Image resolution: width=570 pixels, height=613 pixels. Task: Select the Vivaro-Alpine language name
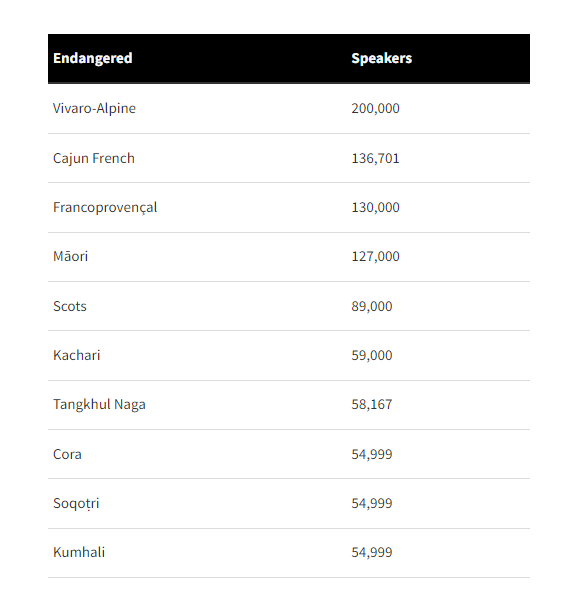[94, 108]
